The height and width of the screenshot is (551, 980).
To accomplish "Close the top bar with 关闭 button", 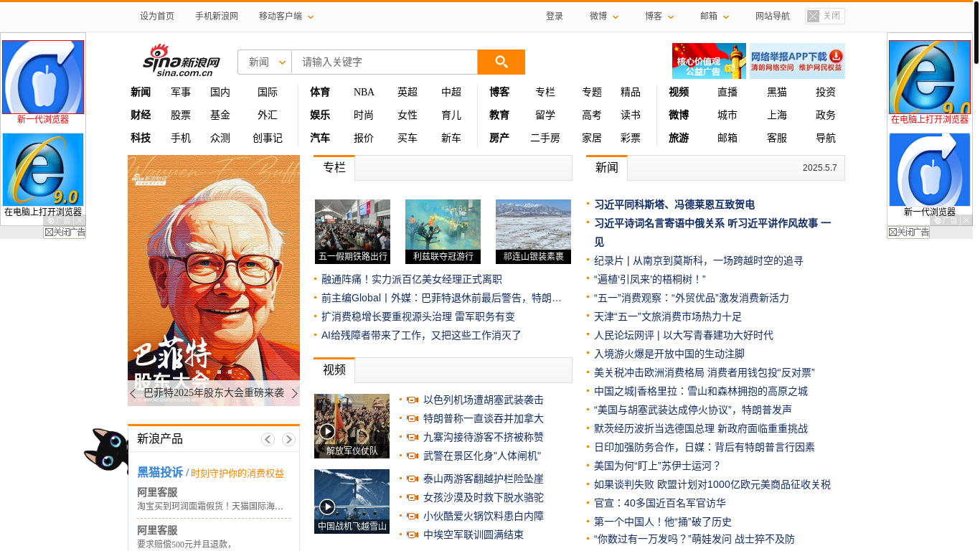I will (x=825, y=16).
